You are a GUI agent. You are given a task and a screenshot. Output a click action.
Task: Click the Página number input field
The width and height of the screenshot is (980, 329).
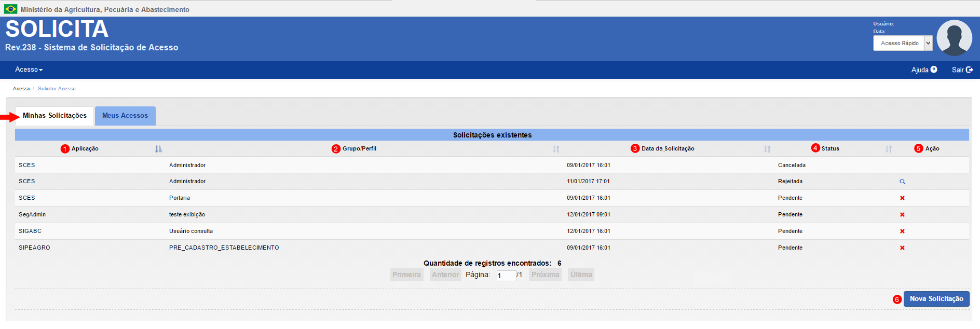click(506, 276)
